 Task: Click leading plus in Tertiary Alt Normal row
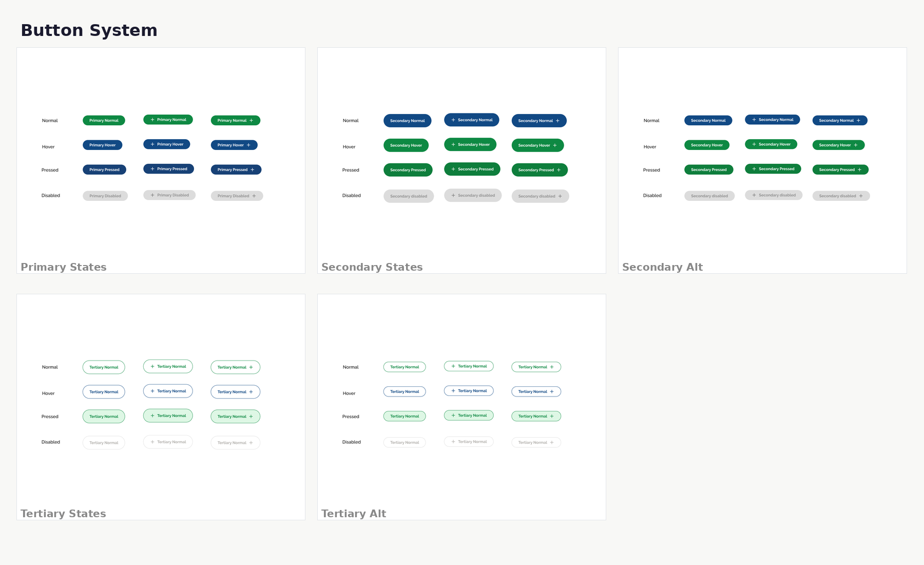453,366
